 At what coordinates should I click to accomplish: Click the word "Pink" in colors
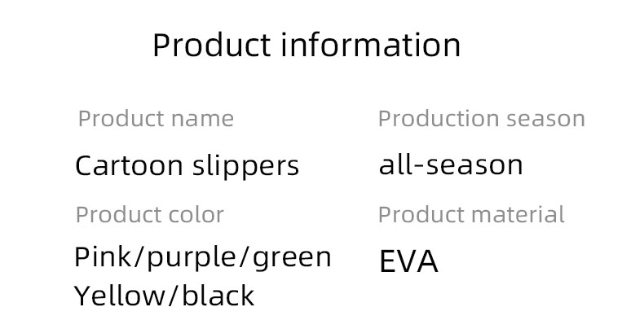104,257
